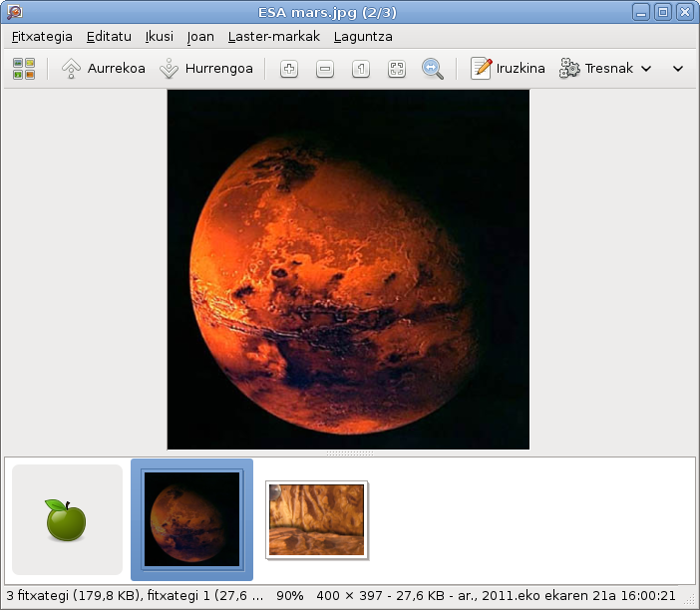Click the gThumb window title icon

click(x=14, y=12)
